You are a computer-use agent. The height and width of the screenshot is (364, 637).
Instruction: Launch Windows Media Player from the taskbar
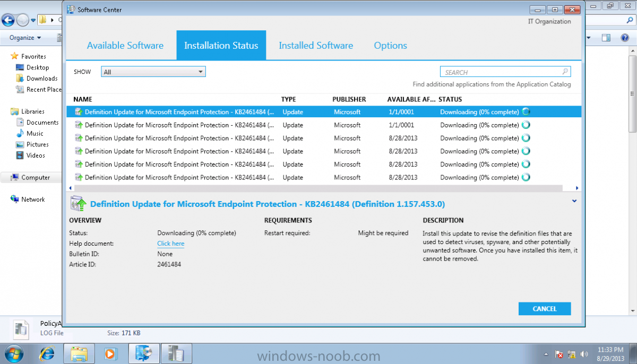point(110,353)
